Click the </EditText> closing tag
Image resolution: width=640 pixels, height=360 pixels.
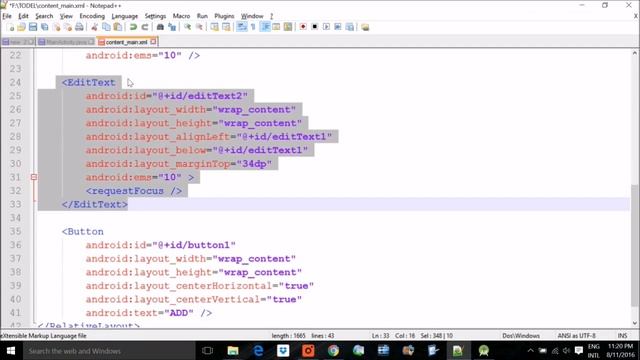(95, 204)
